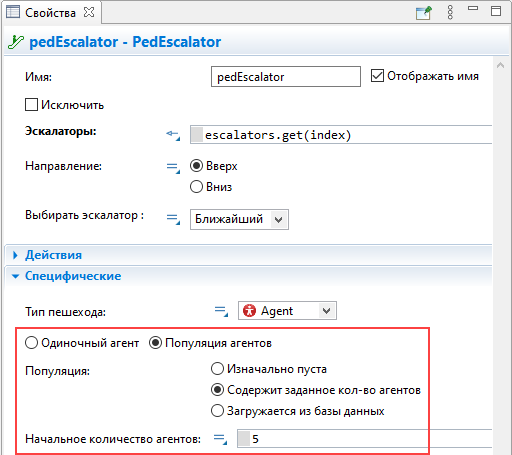
Task: Open the Ближайший escalator selection dropdown
Action: 239,219
